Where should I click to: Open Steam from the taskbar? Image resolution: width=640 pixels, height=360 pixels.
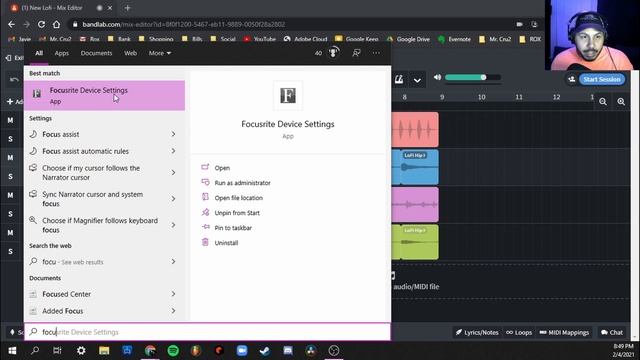coord(264,350)
